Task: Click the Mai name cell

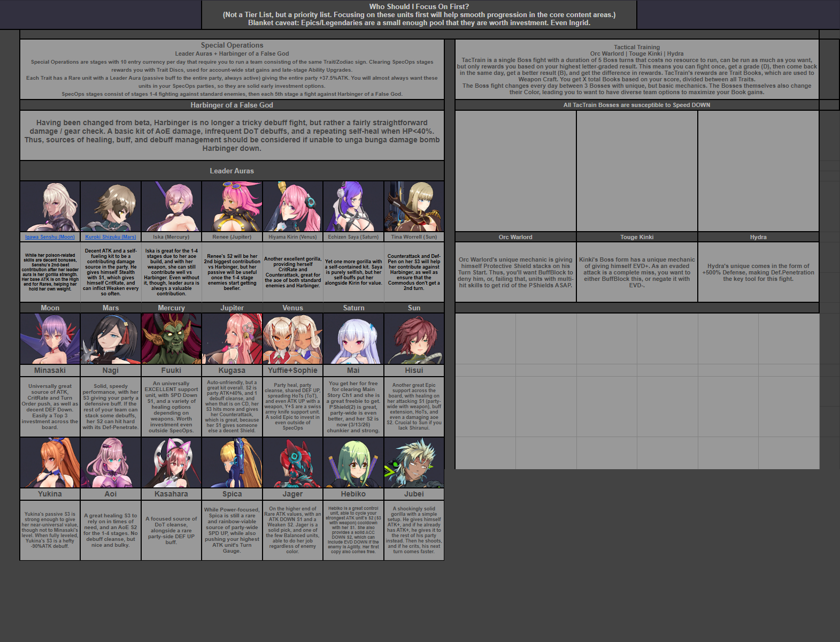Action: 353,370
